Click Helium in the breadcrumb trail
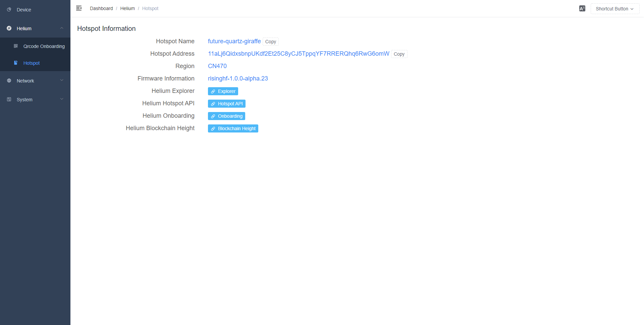This screenshot has height=325, width=644. (127, 8)
